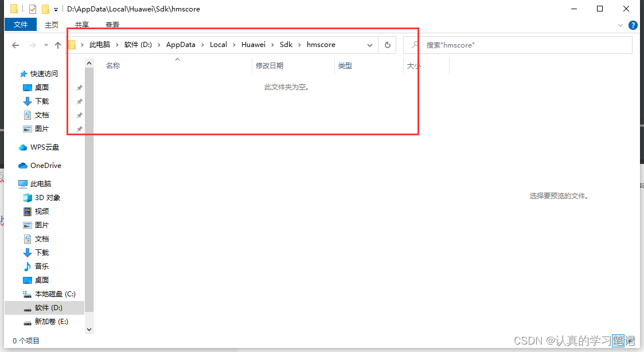Open 本地磁盘 (C:) drive
Screen dimensions: 644x352
coord(55,294)
